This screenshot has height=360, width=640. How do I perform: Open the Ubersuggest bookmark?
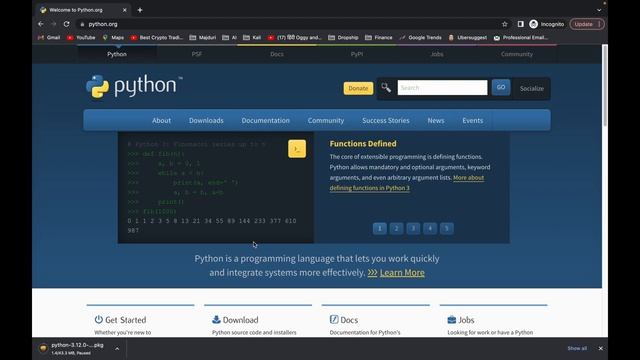point(467,38)
